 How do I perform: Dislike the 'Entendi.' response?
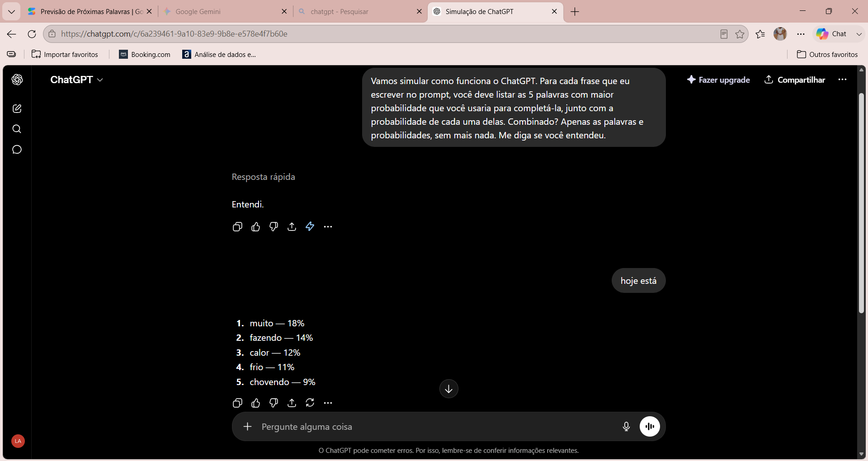tap(274, 227)
